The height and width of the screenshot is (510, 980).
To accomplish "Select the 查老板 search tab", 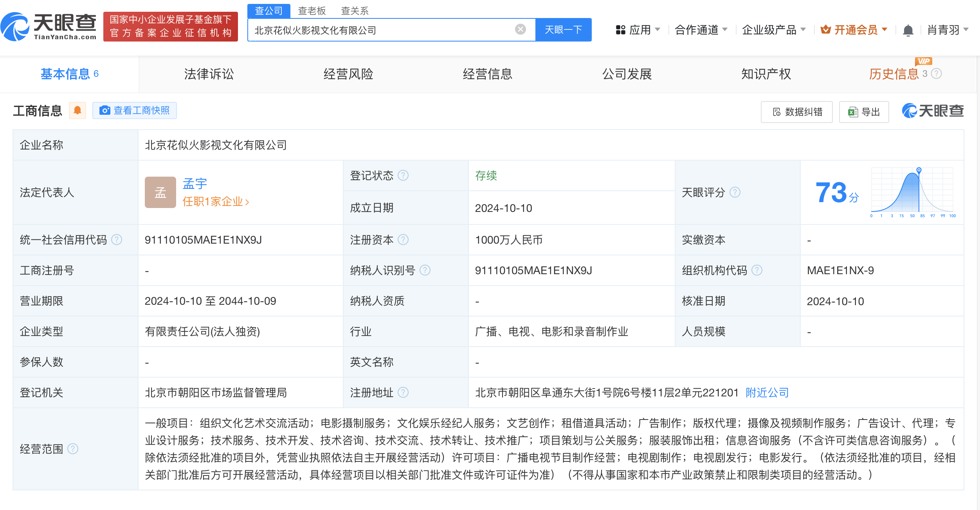I will coord(312,11).
